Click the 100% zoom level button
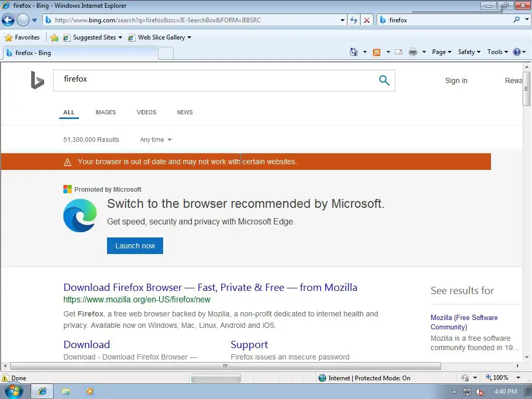This screenshot has width=532, height=399. click(497, 378)
